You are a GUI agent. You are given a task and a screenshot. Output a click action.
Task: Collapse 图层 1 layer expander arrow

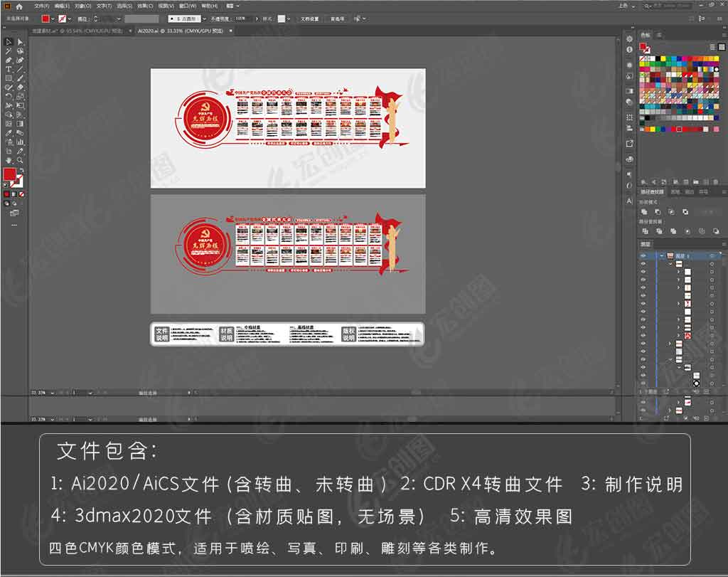click(x=662, y=255)
